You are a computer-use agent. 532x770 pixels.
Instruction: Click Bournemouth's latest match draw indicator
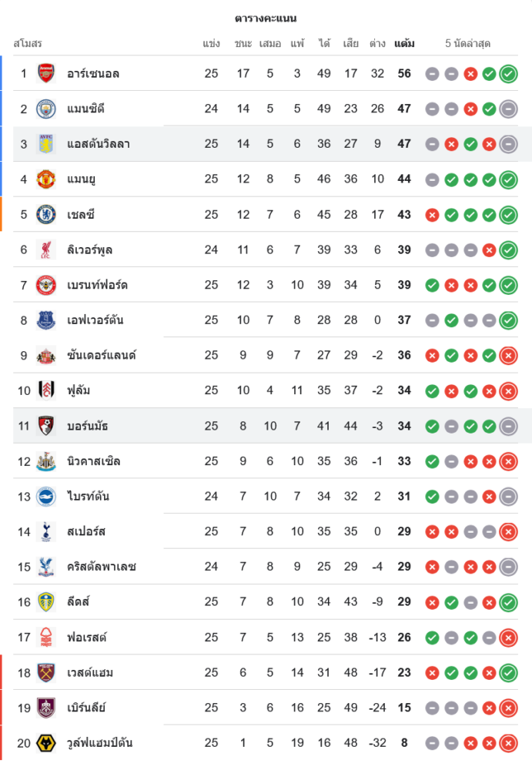[x=508, y=426]
